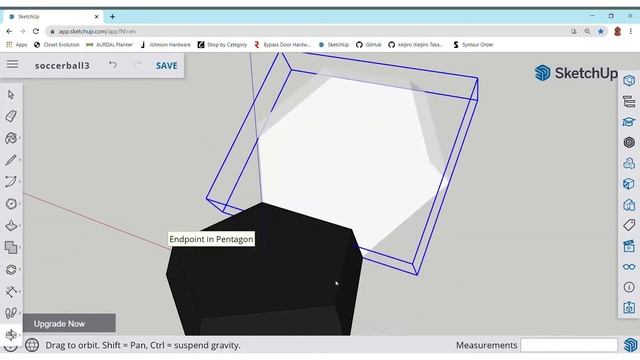Open the Styles panel
640x360 pixels.
click(629, 204)
